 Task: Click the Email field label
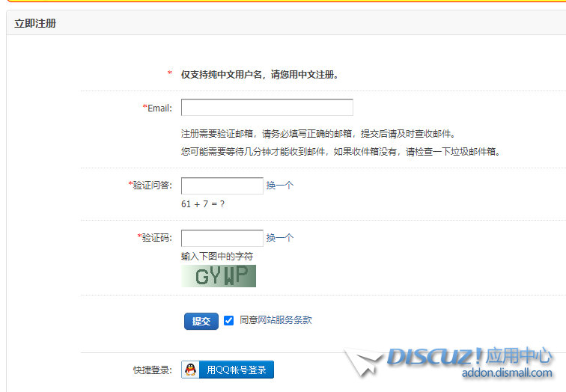tap(157, 108)
